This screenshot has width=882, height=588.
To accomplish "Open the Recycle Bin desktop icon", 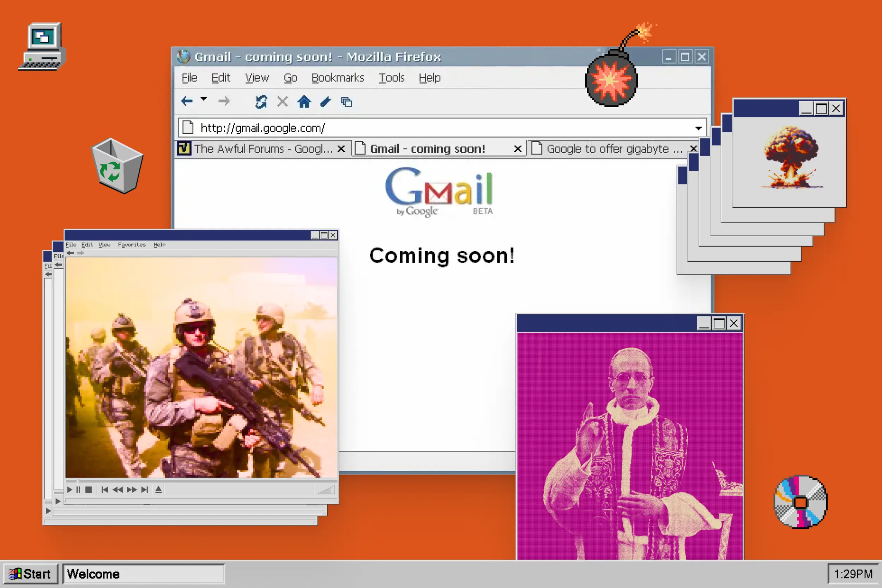I will click(117, 166).
